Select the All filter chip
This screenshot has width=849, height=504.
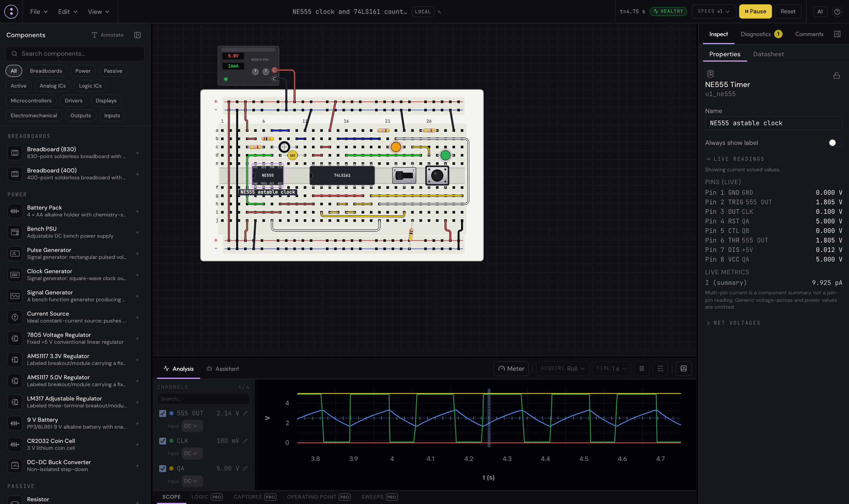tap(13, 71)
